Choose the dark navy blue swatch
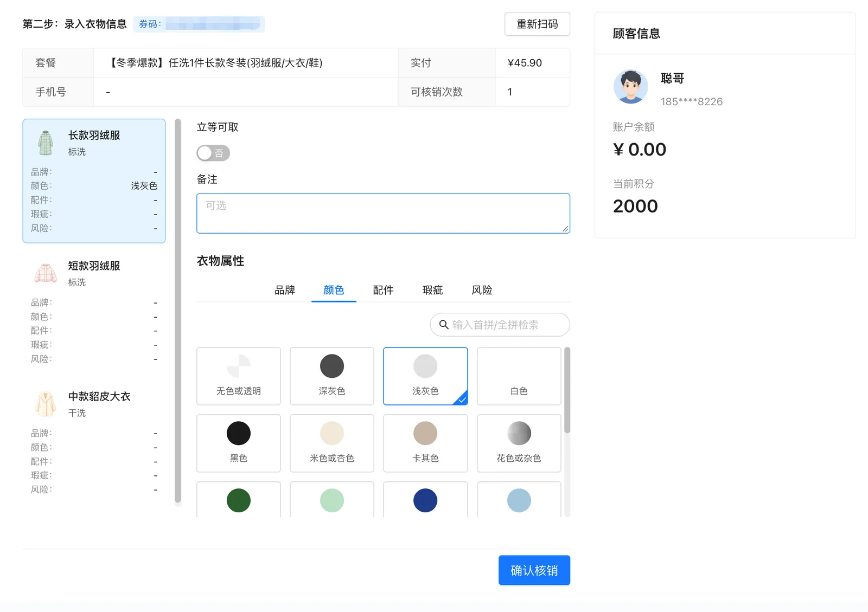 (425, 500)
